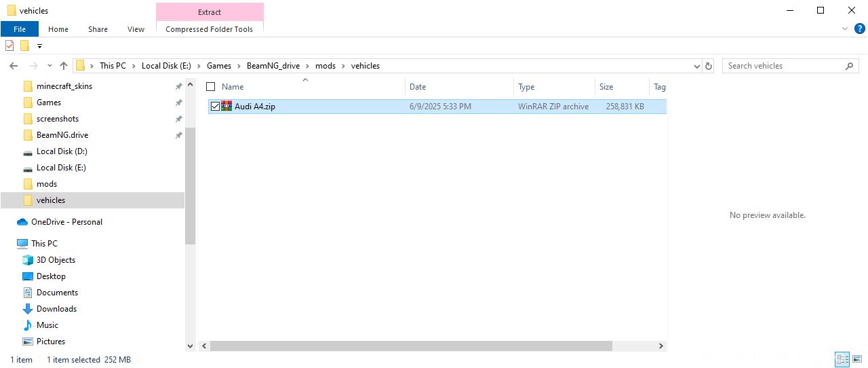Expand chevron after Games breadcrumb

(239, 66)
